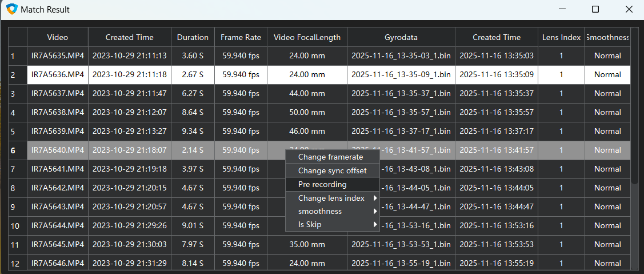Viewport: 644px width, 274px height.
Task: Click Smoothness Normal cell for IR7A5639.MP4
Action: tap(607, 131)
